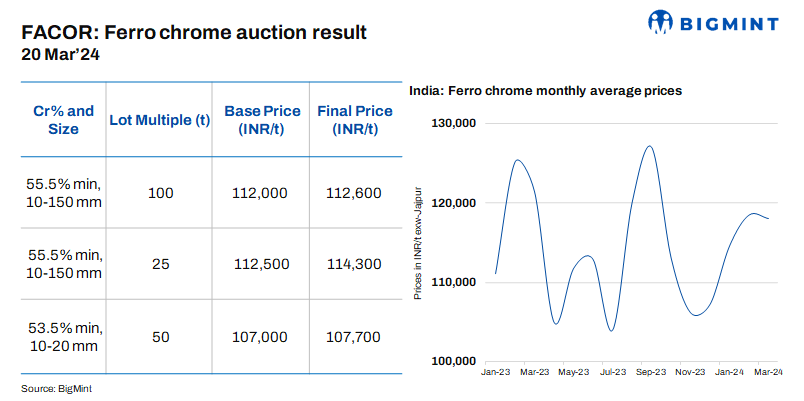
Task: Select the Cr% and Size column header
Action: click(64, 120)
